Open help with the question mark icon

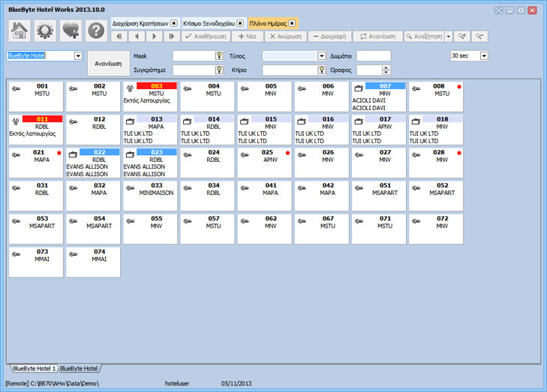[x=96, y=31]
